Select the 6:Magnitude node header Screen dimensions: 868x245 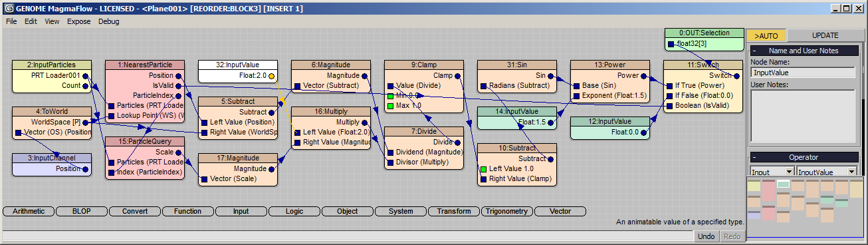[331, 65]
